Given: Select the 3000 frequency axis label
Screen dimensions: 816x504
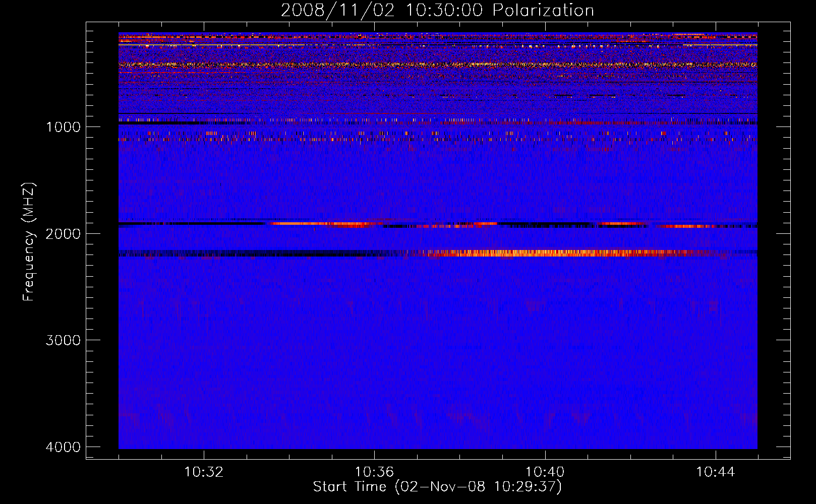Looking at the screenshot, I should 63,340.
